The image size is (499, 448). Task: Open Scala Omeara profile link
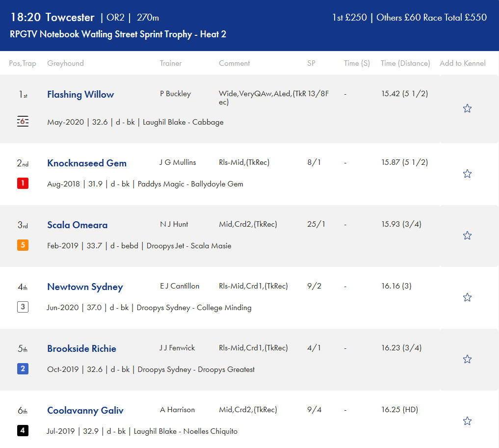point(77,225)
